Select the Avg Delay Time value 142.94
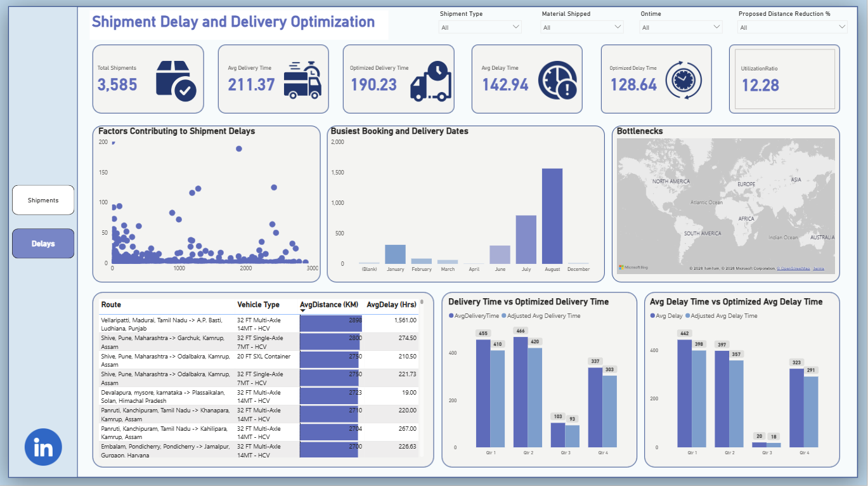This screenshot has height=486, width=868. (505, 84)
